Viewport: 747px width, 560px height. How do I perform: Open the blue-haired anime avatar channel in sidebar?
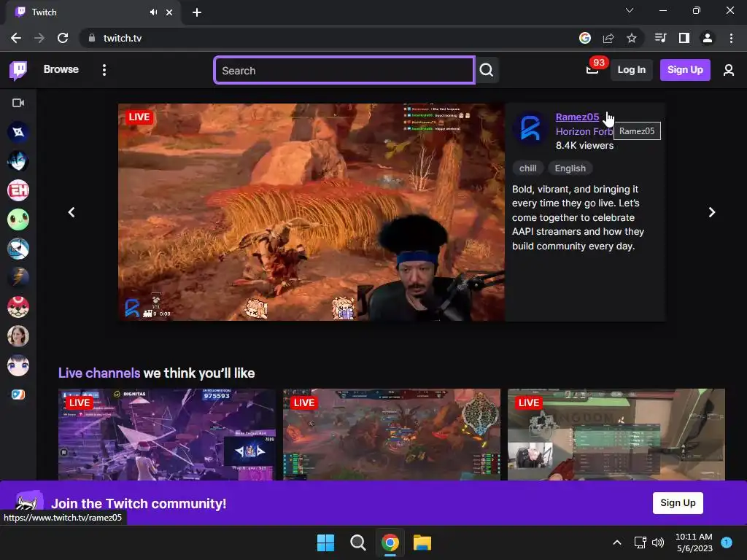[18, 161]
